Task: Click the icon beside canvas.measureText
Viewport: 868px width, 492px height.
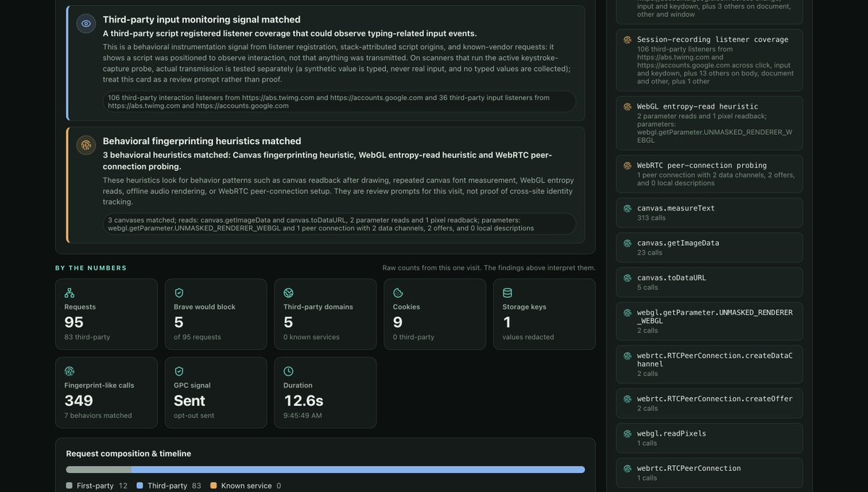Action: pyautogui.click(x=627, y=209)
